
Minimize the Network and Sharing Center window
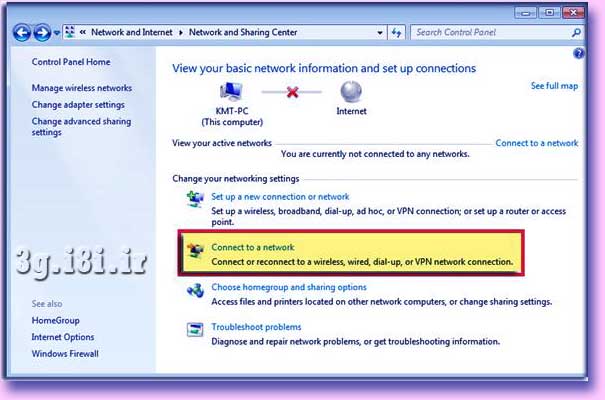[526, 13]
